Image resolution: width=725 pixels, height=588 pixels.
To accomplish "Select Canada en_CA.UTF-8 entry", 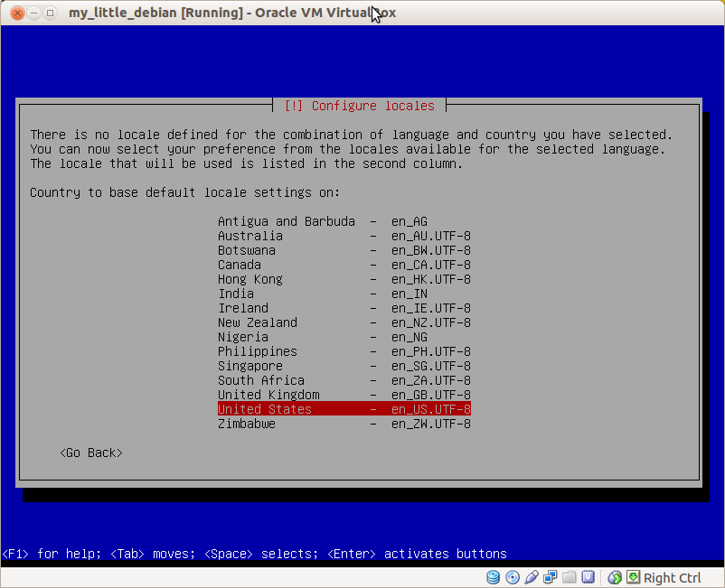I will tap(344, 265).
